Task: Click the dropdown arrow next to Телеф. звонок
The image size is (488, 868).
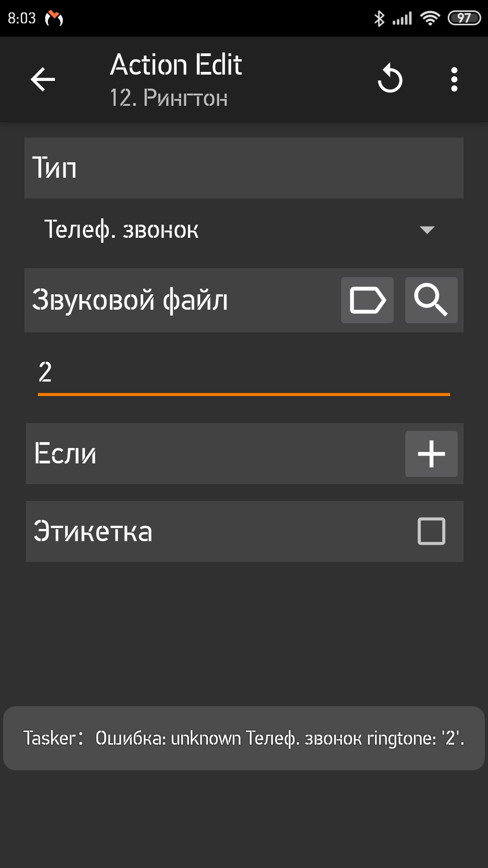Action: click(x=427, y=230)
